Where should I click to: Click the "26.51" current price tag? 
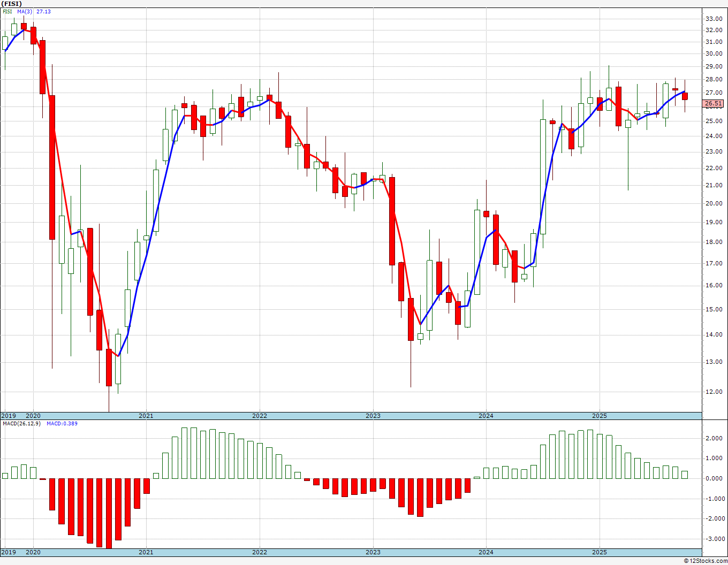pyautogui.click(x=714, y=104)
